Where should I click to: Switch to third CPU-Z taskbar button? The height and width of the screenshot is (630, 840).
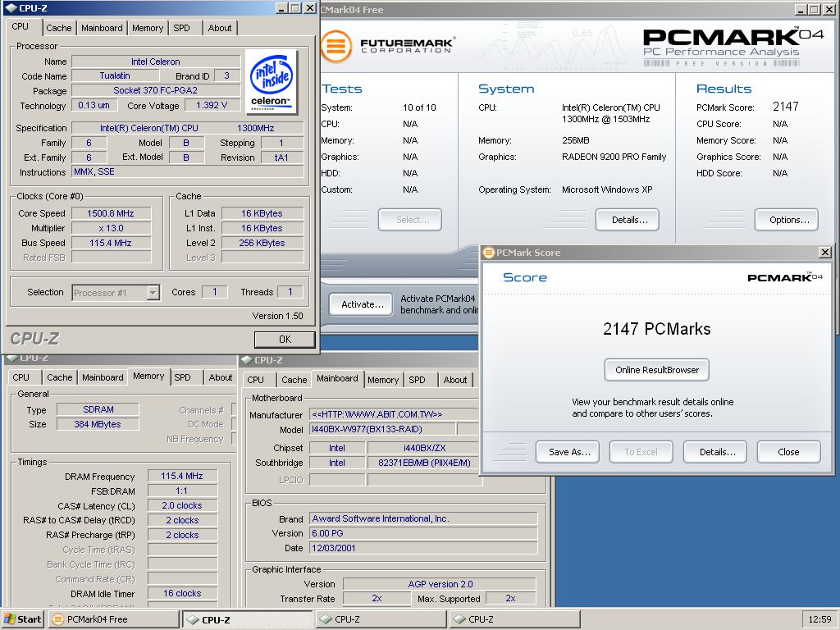point(515,619)
